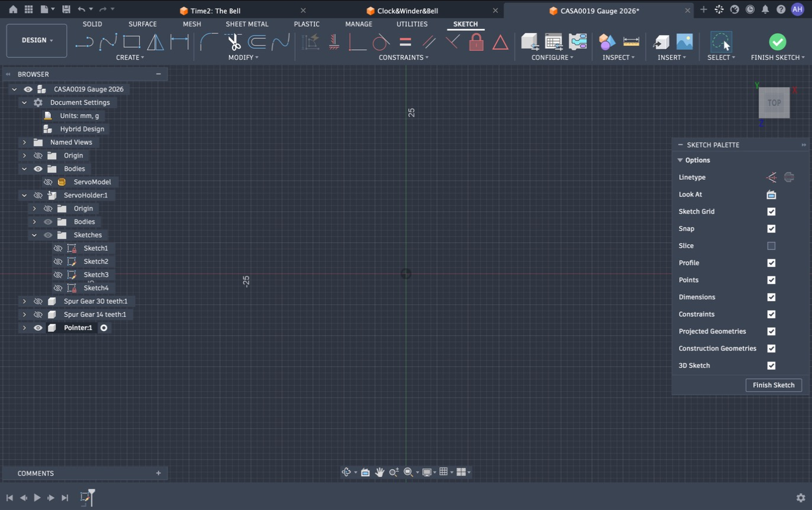Open the CONSTRAINTS dropdown menu
The width and height of the screenshot is (812, 510).
tap(404, 57)
